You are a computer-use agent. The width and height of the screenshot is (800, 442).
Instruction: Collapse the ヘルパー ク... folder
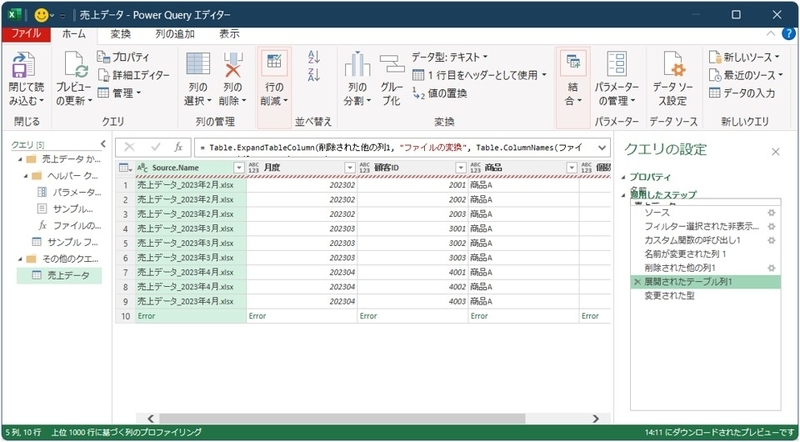point(24,176)
